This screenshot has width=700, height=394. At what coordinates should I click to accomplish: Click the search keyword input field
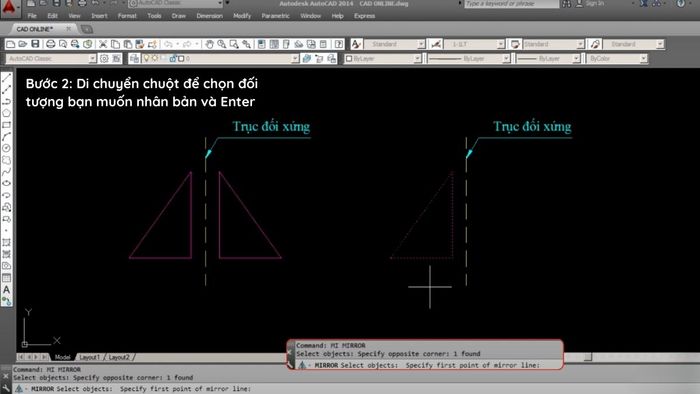pos(511,4)
